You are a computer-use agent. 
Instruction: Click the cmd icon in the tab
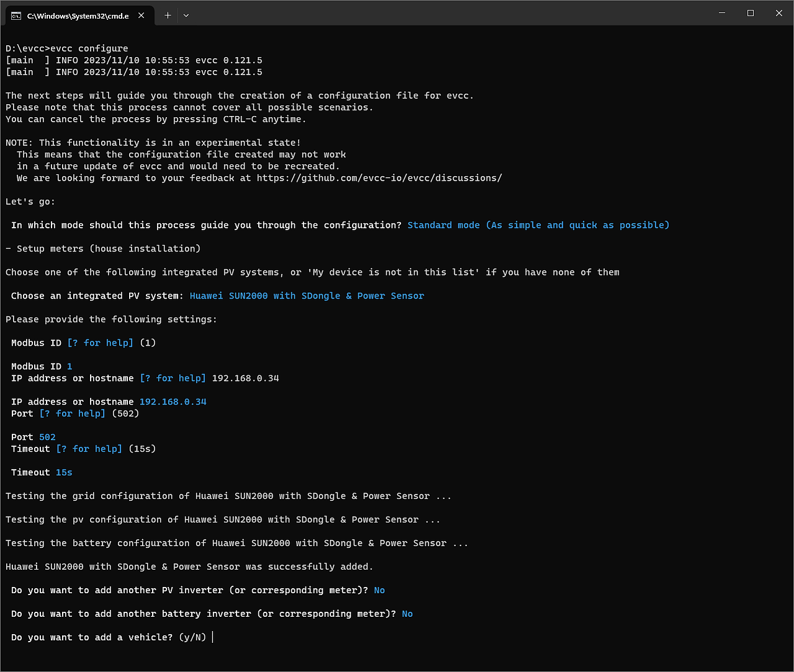[x=16, y=16]
